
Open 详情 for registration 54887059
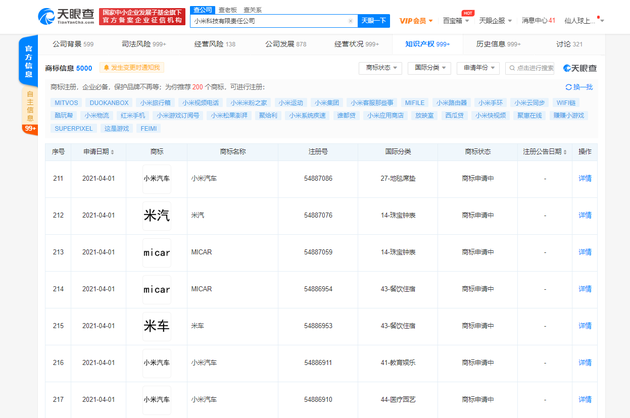585,252
